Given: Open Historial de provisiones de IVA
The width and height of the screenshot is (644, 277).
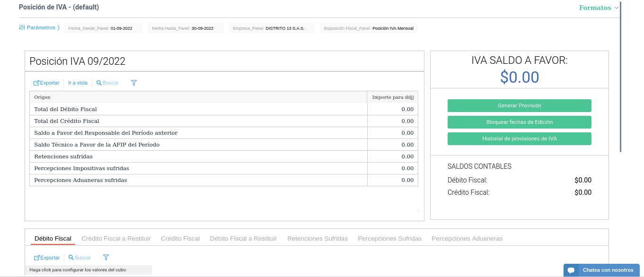Looking at the screenshot, I should point(519,138).
